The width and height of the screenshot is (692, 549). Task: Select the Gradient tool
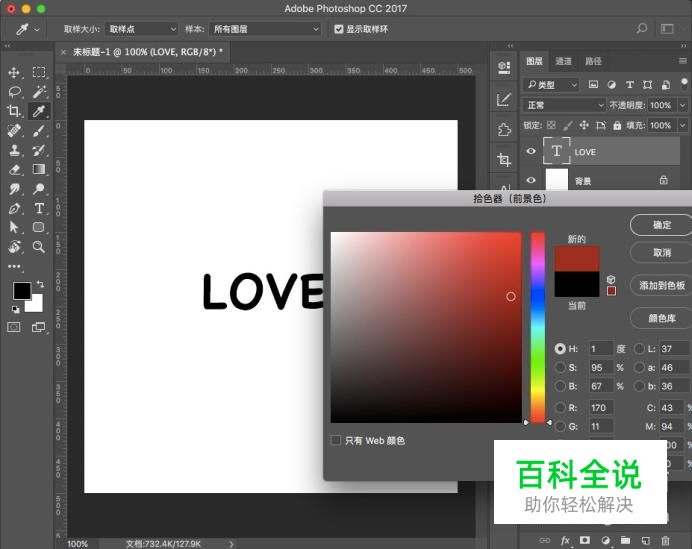coord(39,169)
